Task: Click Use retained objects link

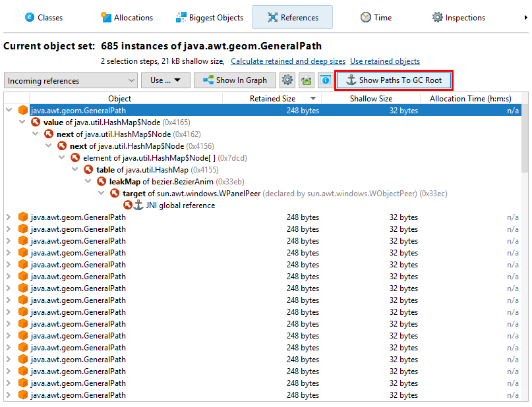Action: pyautogui.click(x=385, y=61)
